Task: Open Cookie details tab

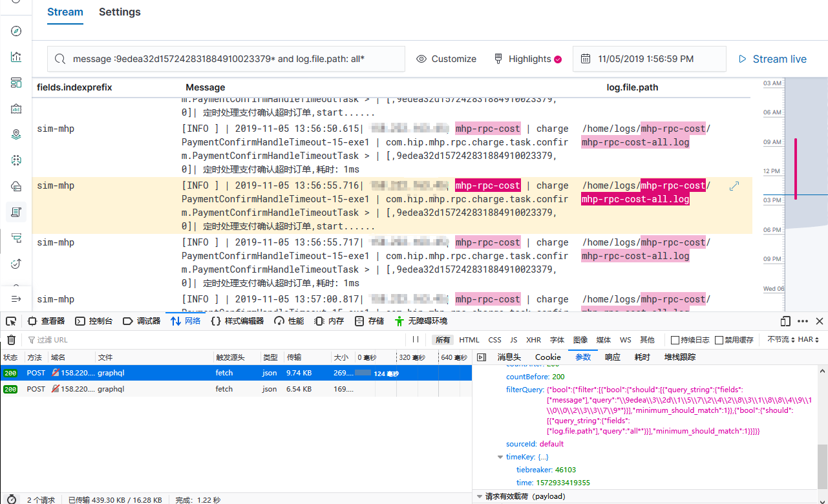Action: [548, 357]
